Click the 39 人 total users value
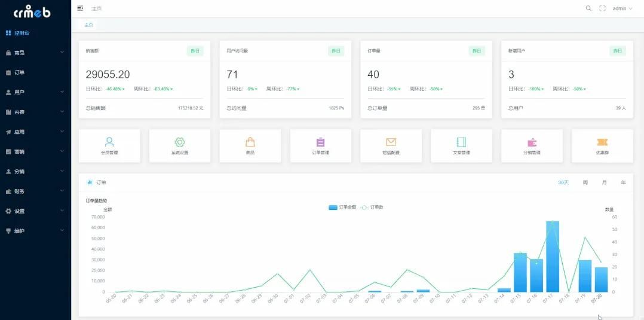Image resolution: width=644 pixels, height=320 pixels. pyautogui.click(x=621, y=108)
